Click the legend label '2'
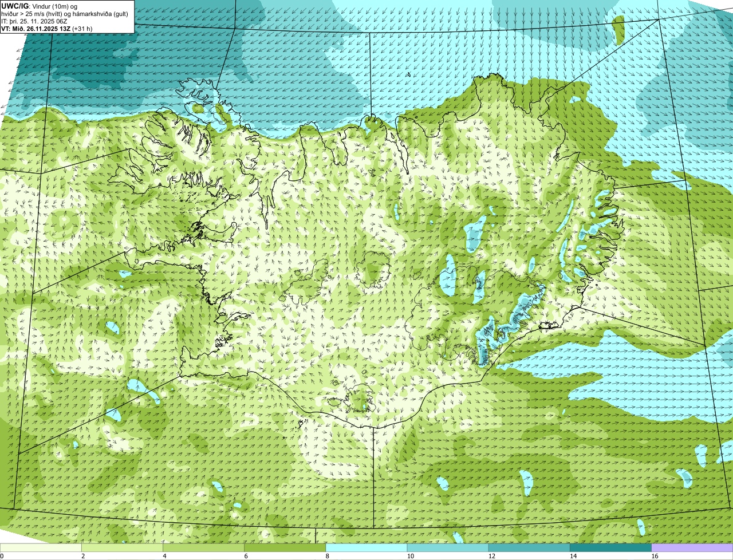This screenshot has width=733, height=560. coord(83,556)
